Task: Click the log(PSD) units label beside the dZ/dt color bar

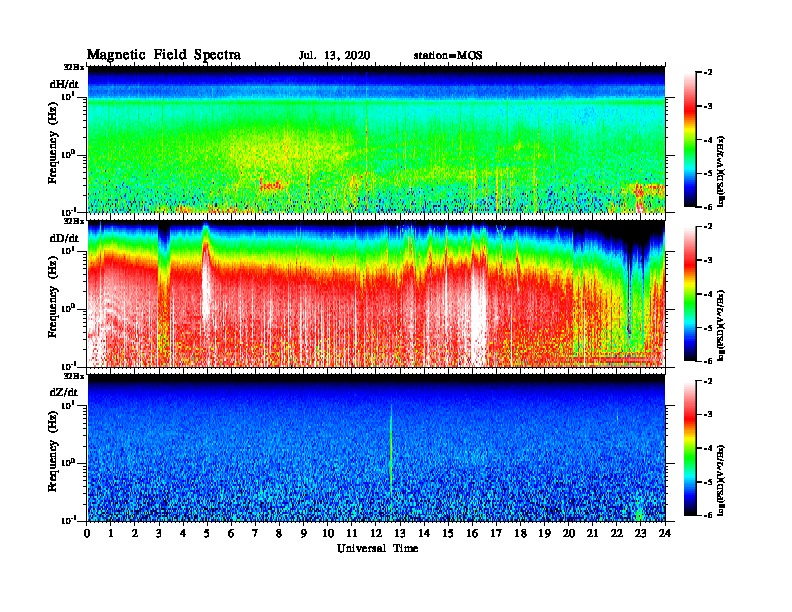Action: [x=721, y=480]
